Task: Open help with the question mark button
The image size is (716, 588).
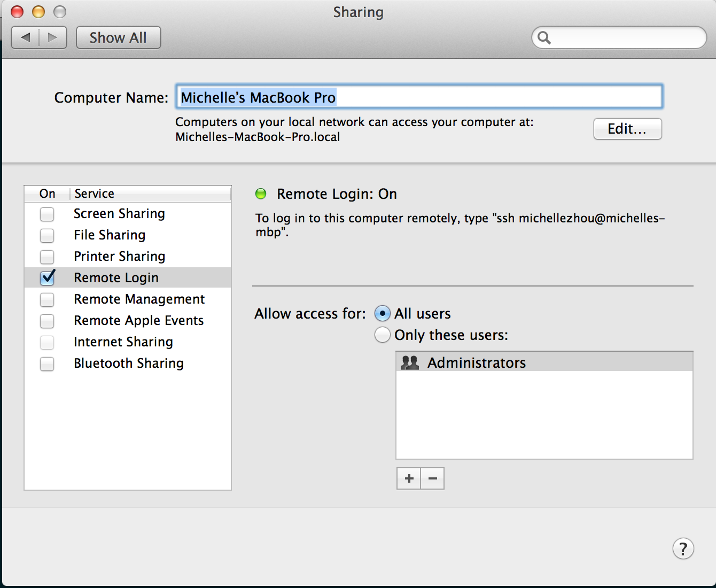Action: click(683, 548)
